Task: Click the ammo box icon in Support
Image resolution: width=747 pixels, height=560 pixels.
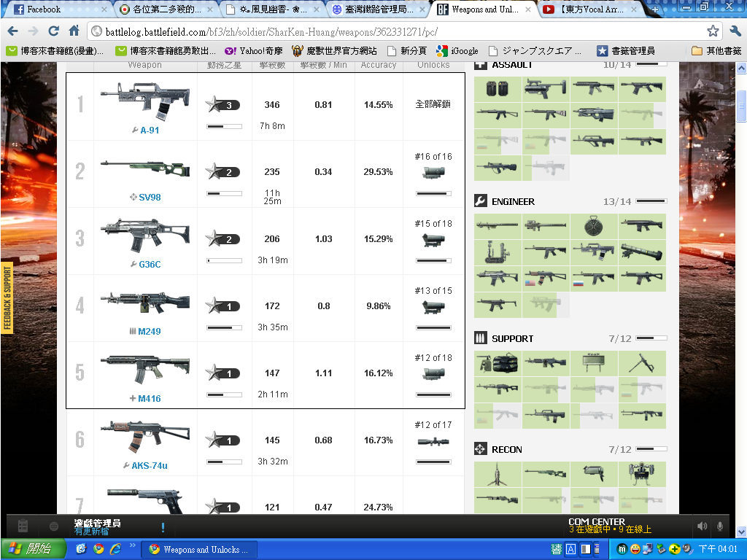Action: tap(498, 363)
